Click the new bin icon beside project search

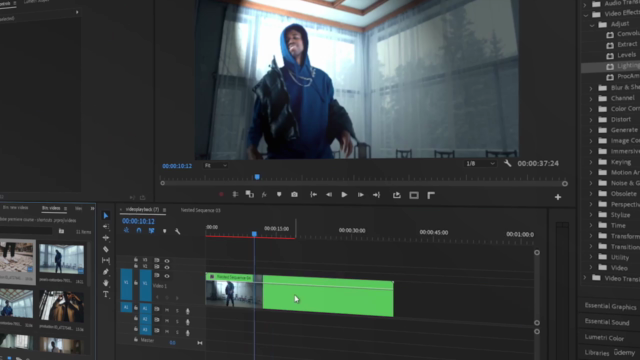tap(61, 231)
